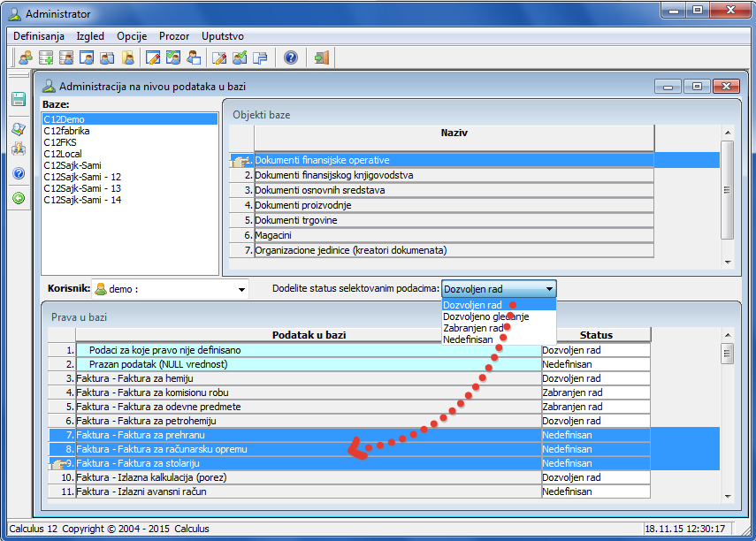Expand the Korisnik user dropdown
Screen dimensions: 756x541
tap(241, 290)
